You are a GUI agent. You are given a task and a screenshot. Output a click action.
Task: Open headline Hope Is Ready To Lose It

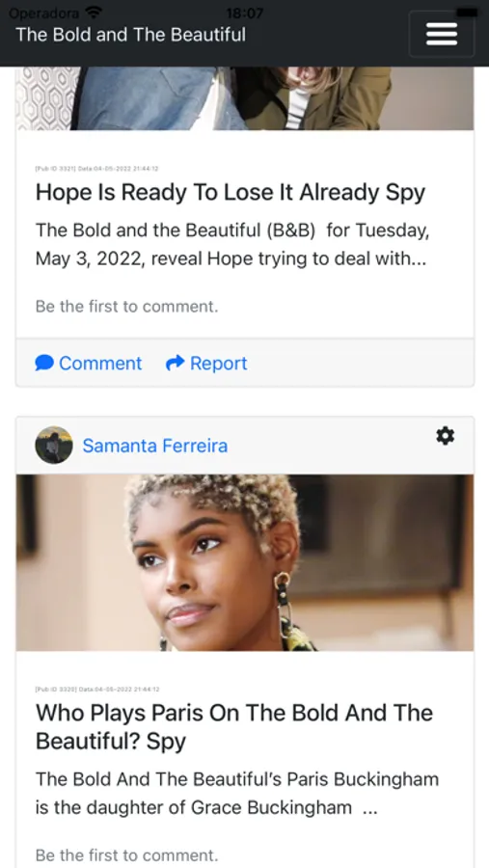[x=231, y=193]
